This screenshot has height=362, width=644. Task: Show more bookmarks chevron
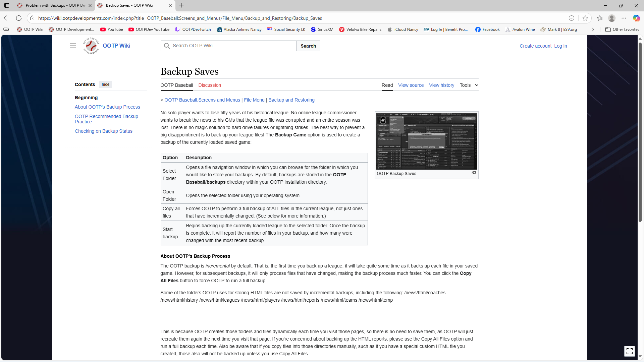[593, 29]
